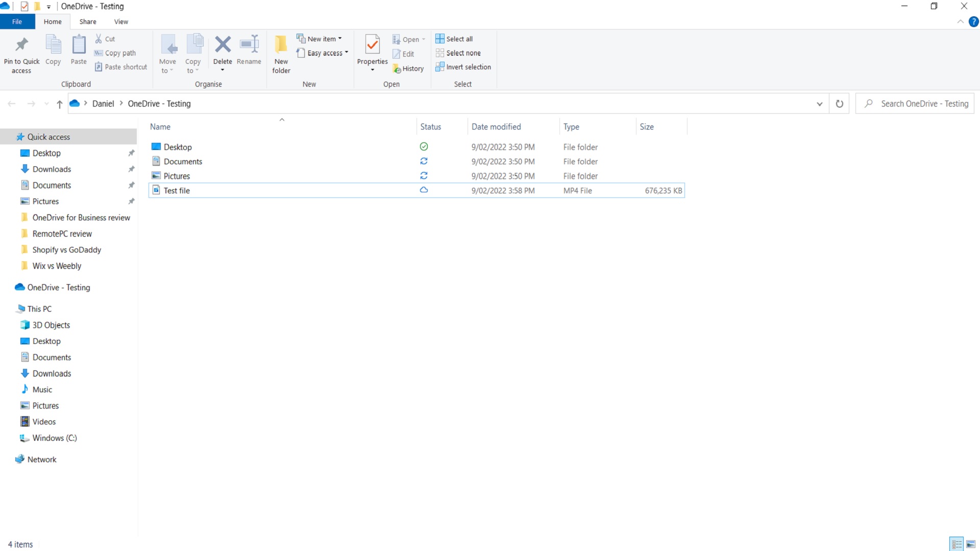The width and height of the screenshot is (980, 551).
Task: Switch to Details view layout icon
Action: click(957, 544)
